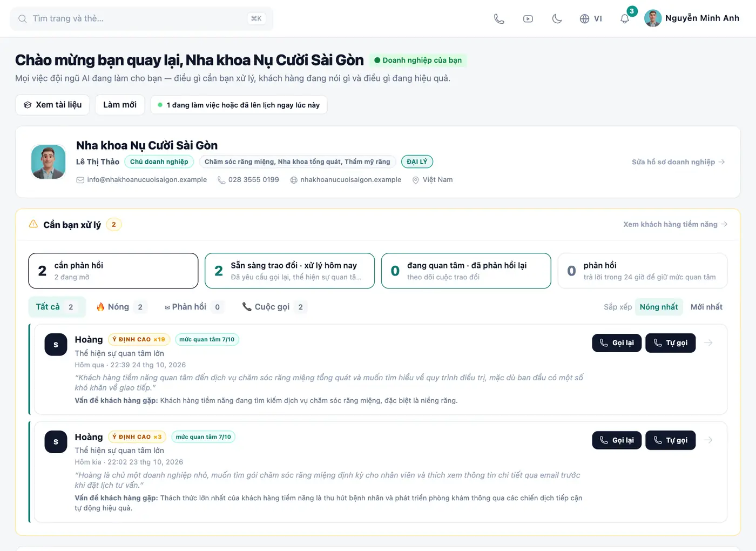Click the S avatar of Hoàng ×3 lead
The width and height of the screenshot is (756, 551).
[56, 442]
